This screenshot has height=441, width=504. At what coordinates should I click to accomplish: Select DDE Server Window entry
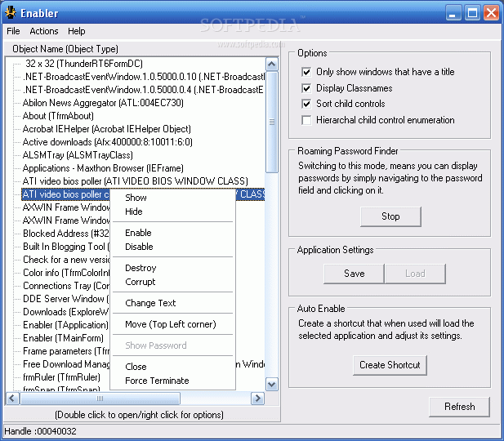[x=66, y=299]
